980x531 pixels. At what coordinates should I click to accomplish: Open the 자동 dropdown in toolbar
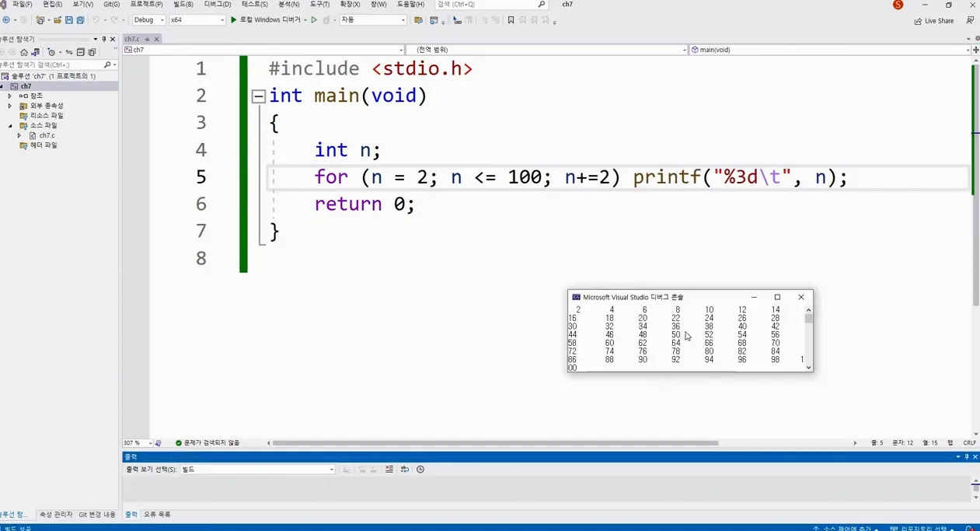tap(373, 20)
